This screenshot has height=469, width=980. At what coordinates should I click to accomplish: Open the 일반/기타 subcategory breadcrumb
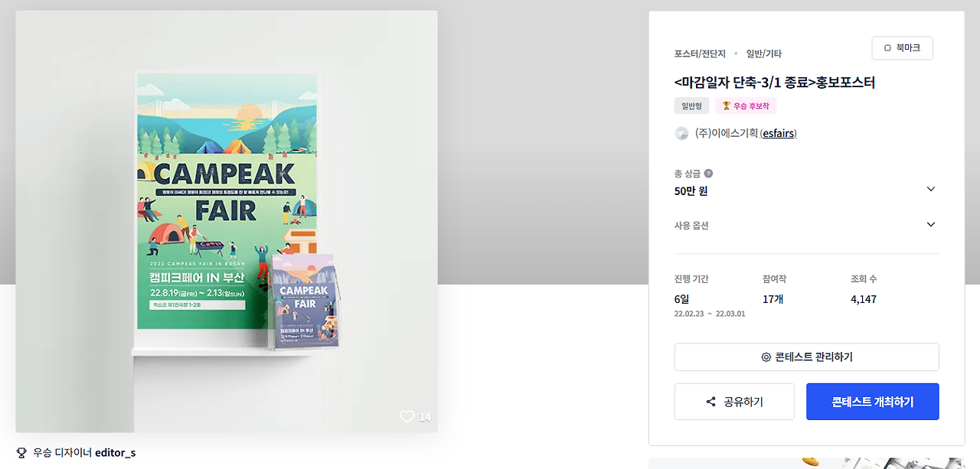click(x=764, y=54)
